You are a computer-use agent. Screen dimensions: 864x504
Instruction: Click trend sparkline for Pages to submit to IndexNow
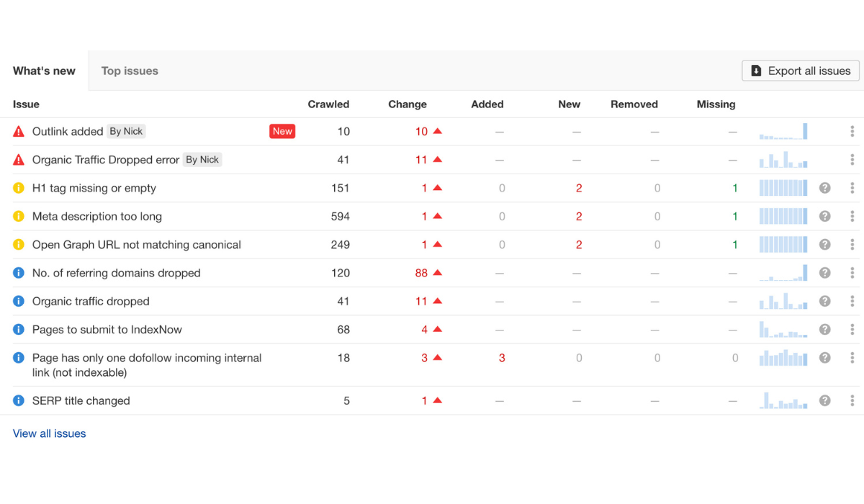pos(783,329)
